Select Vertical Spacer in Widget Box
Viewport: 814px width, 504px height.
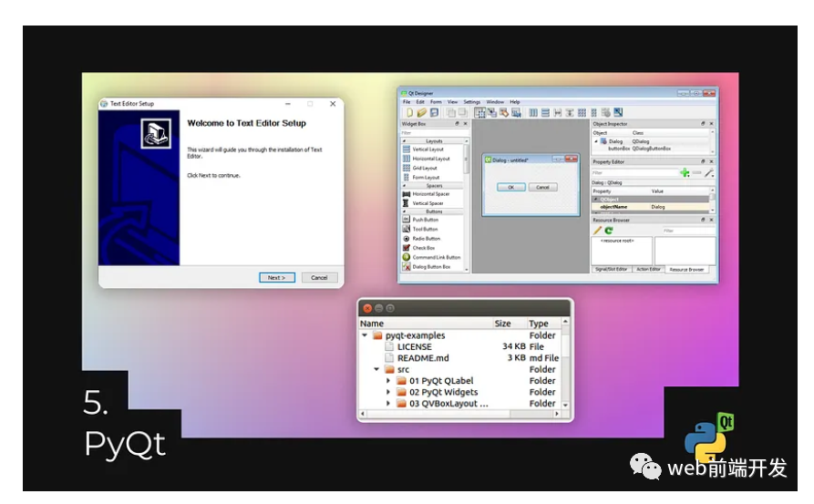(423, 203)
